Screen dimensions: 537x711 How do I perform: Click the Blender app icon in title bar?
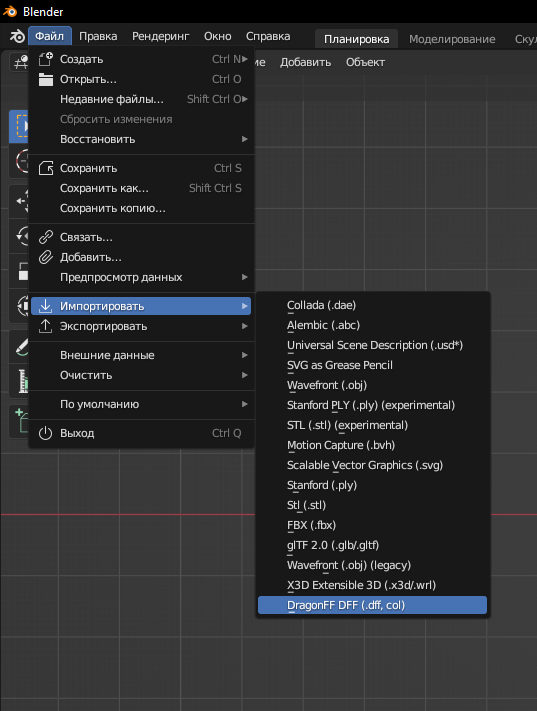pos(10,12)
